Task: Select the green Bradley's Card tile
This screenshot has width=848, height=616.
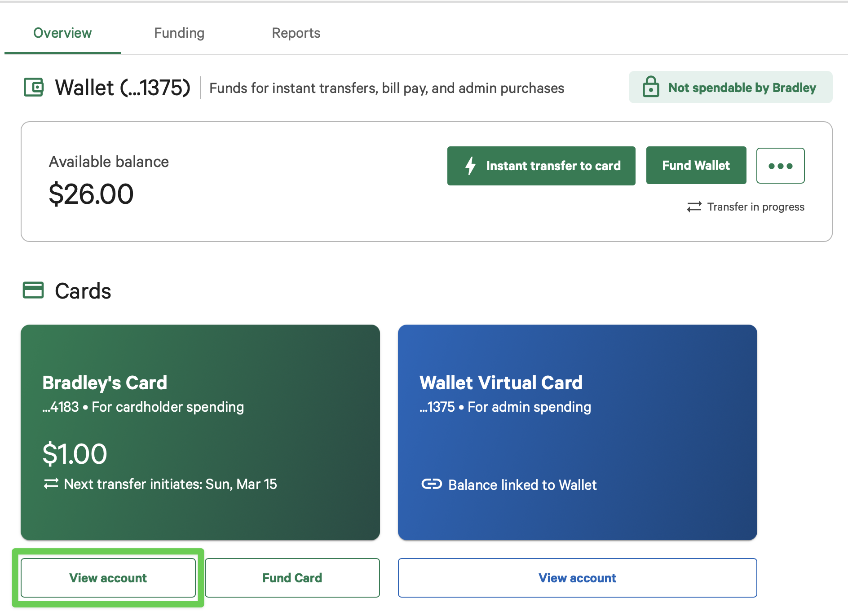Action: (200, 432)
